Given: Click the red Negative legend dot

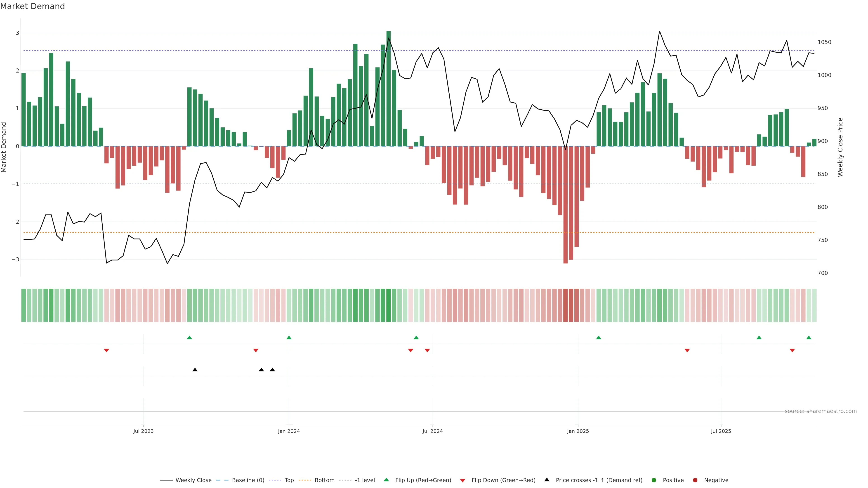Looking at the screenshot, I should click(x=695, y=480).
